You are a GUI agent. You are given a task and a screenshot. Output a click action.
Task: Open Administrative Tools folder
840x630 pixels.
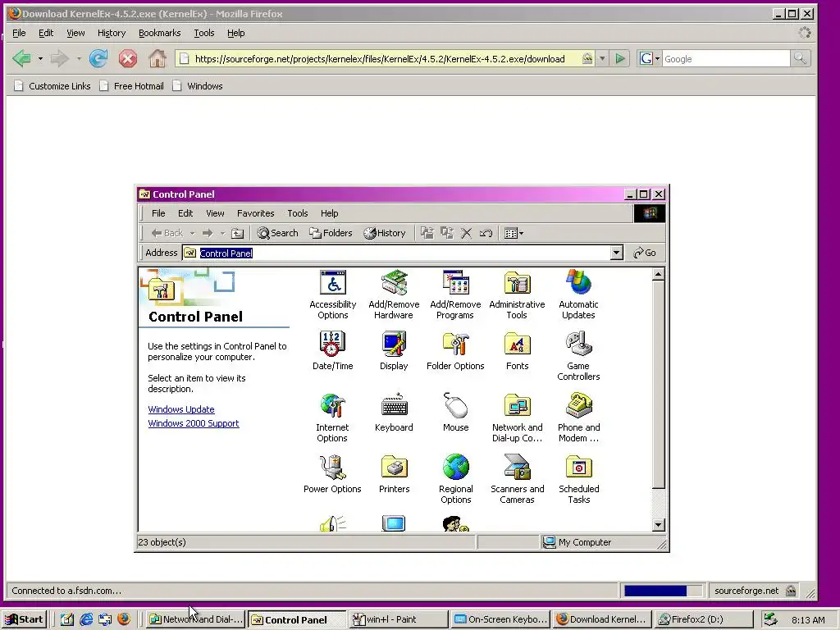pos(517,294)
